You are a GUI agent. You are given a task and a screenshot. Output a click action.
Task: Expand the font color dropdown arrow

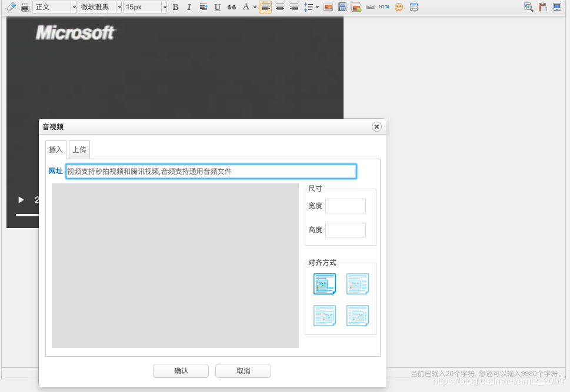pos(255,7)
